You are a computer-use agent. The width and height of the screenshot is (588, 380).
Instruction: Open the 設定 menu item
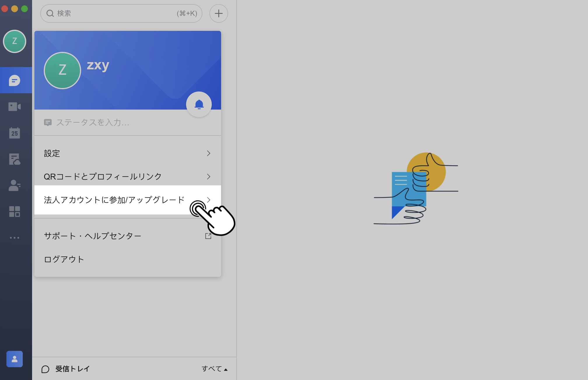[128, 153]
